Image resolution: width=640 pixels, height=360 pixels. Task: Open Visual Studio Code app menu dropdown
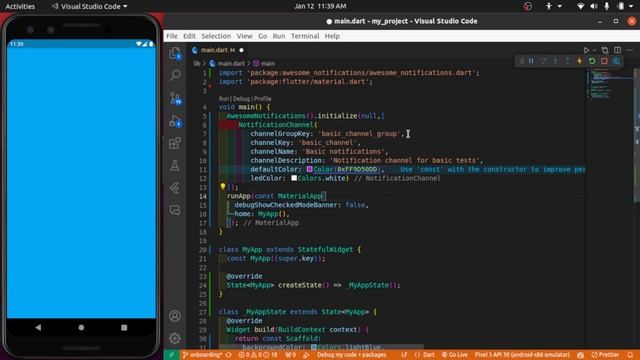pyautogui.click(x=89, y=6)
